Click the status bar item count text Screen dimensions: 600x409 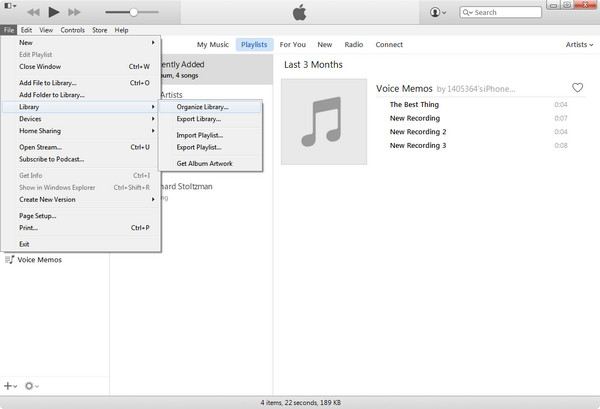point(300,403)
